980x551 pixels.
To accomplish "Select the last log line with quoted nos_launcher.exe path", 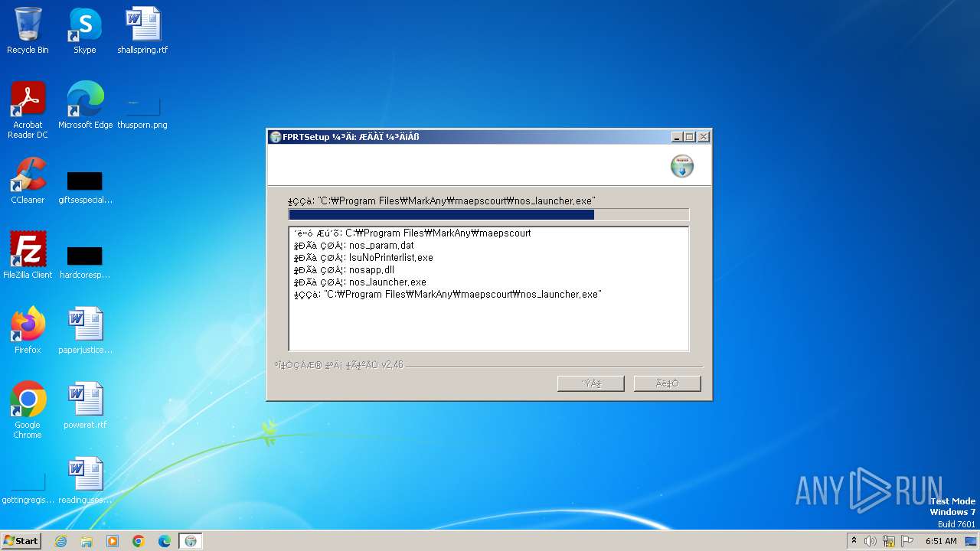I will click(x=447, y=295).
